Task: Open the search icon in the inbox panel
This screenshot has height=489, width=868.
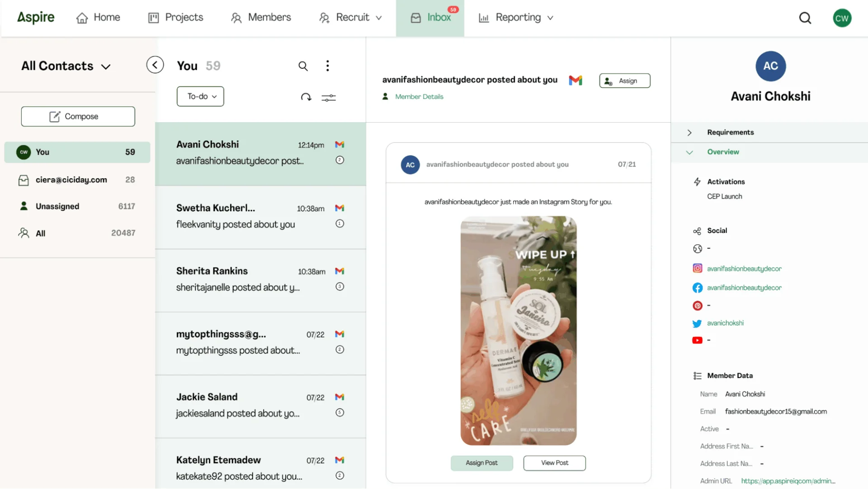Action: (303, 66)
